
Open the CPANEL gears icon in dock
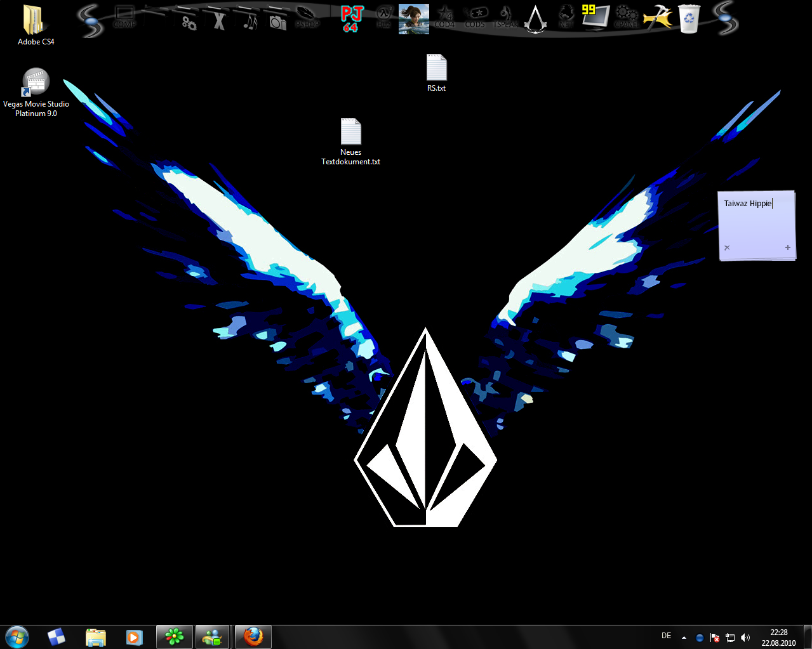coord(626,18)
